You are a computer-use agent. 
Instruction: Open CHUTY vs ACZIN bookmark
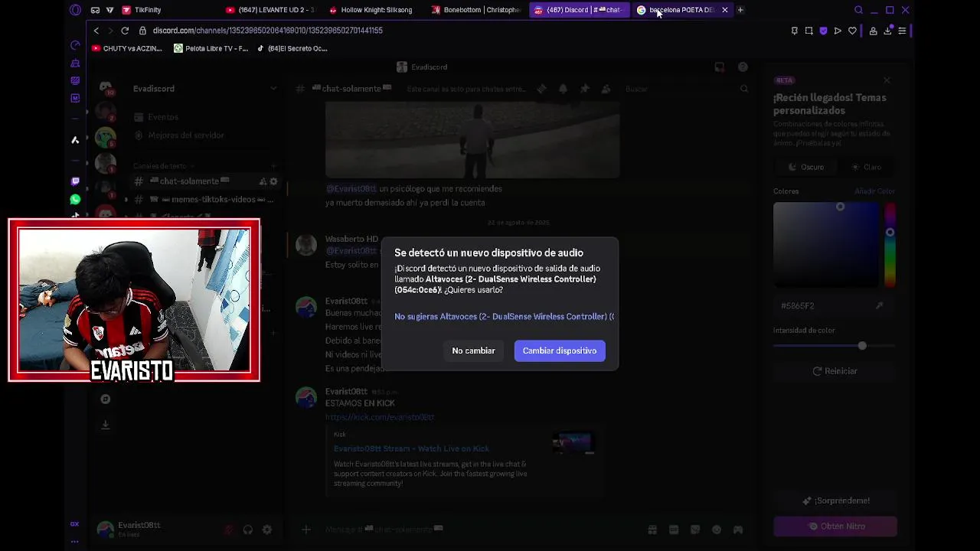(x=127, y=48)
